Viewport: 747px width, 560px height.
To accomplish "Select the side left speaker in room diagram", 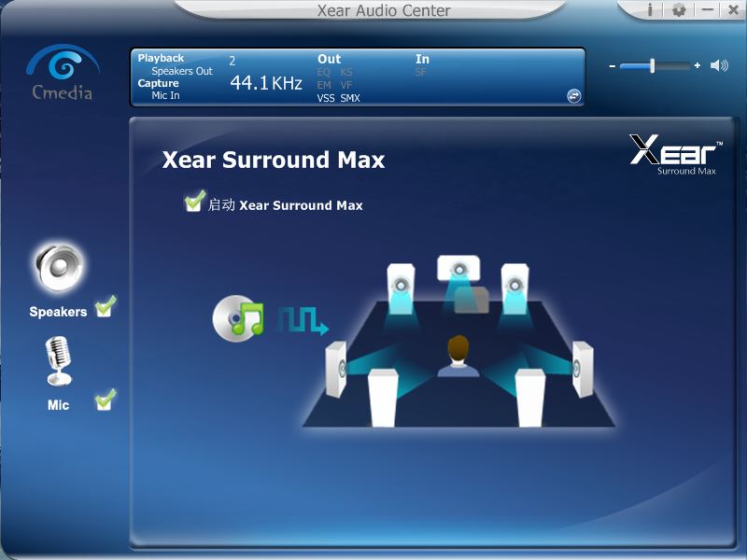I will 336,369.
